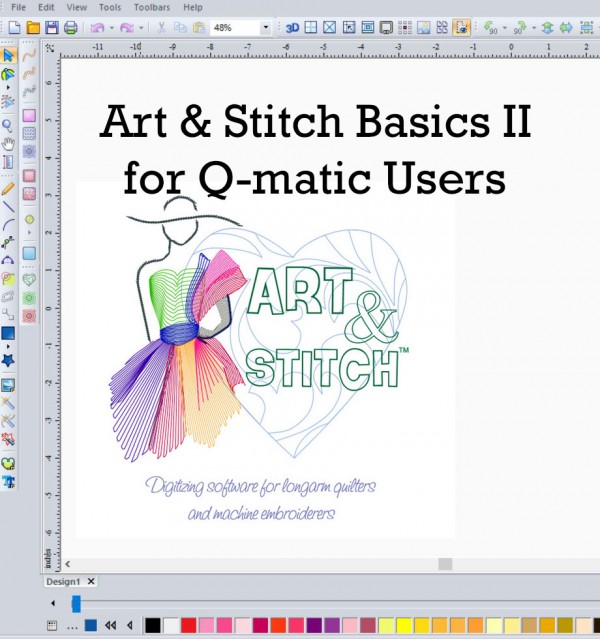This screenshot has height=639, width=600.
Task: Switch to the Design1 tab
Action: point(62,581)
